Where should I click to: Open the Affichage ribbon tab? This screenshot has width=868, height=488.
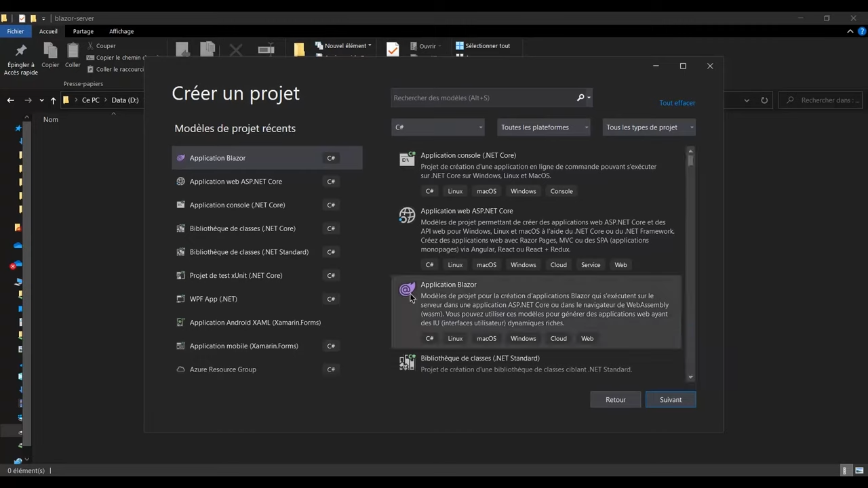tap(121, 31)
